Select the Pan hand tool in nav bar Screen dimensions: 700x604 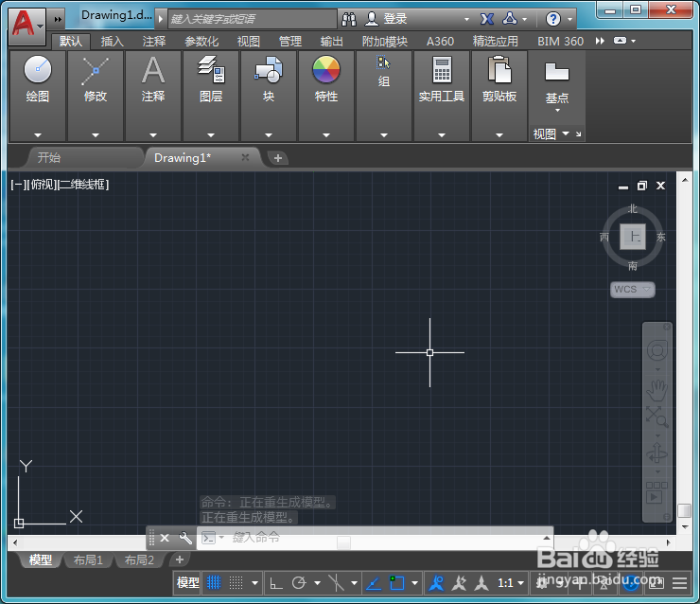(x=657, y=389)
